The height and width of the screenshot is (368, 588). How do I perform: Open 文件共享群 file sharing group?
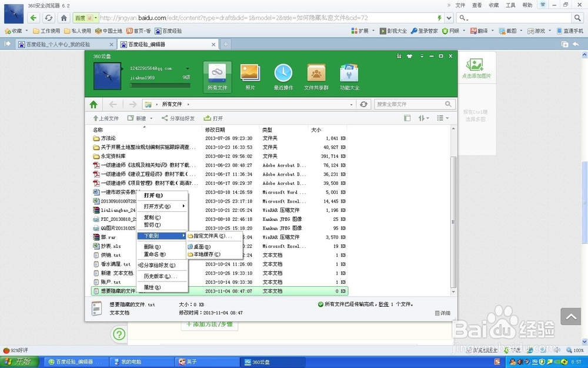pos(316,77)
